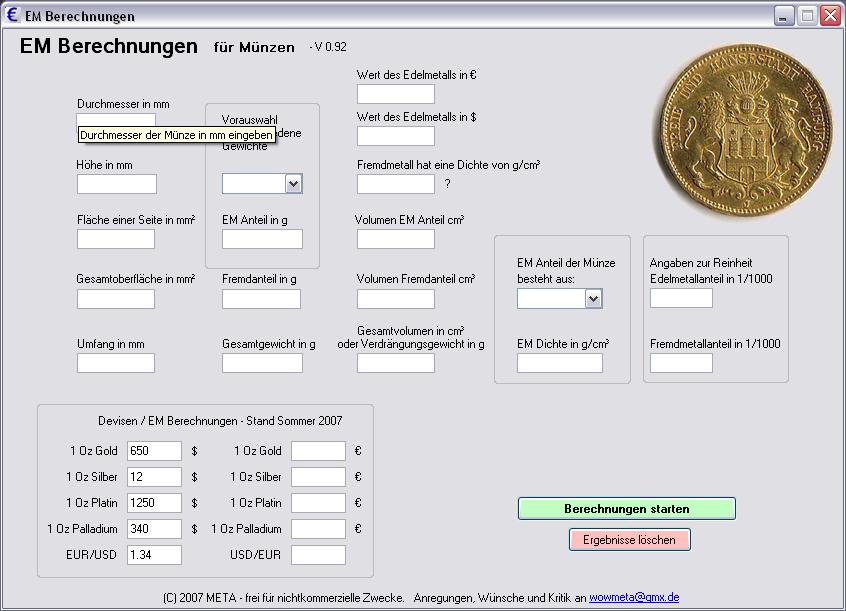Edit the EUR/USD rate field 1.34
Viewport: 846px width, 611px height.
coord(154,554)
